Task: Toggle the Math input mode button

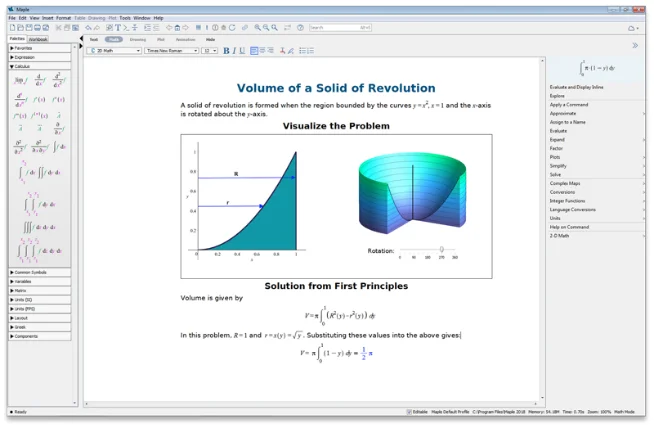Action: [113, 40]
